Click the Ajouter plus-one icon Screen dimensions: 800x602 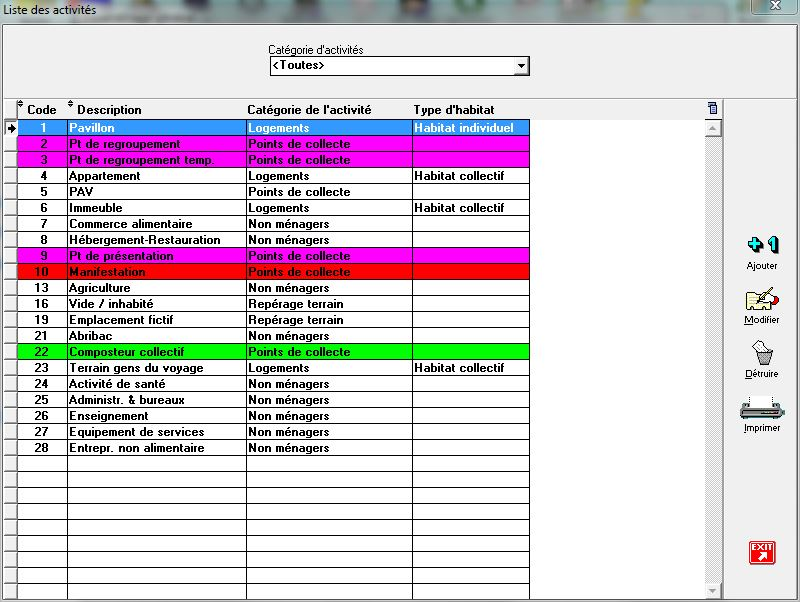coord(762,245)
